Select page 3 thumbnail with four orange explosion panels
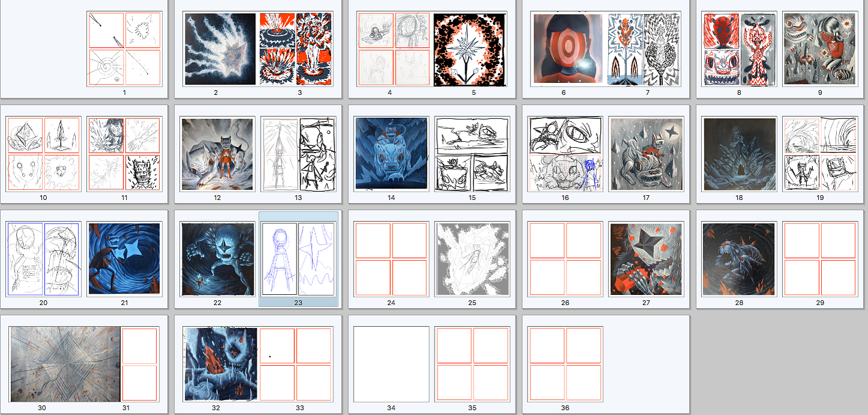Viewport: 868px width, 415px height. click(x=295, y=49)
